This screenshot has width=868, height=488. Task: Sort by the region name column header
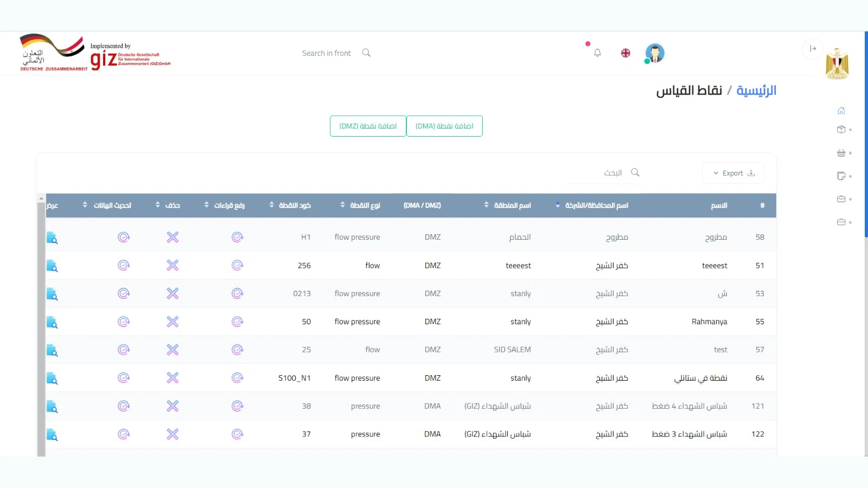(x=508, y=206)
